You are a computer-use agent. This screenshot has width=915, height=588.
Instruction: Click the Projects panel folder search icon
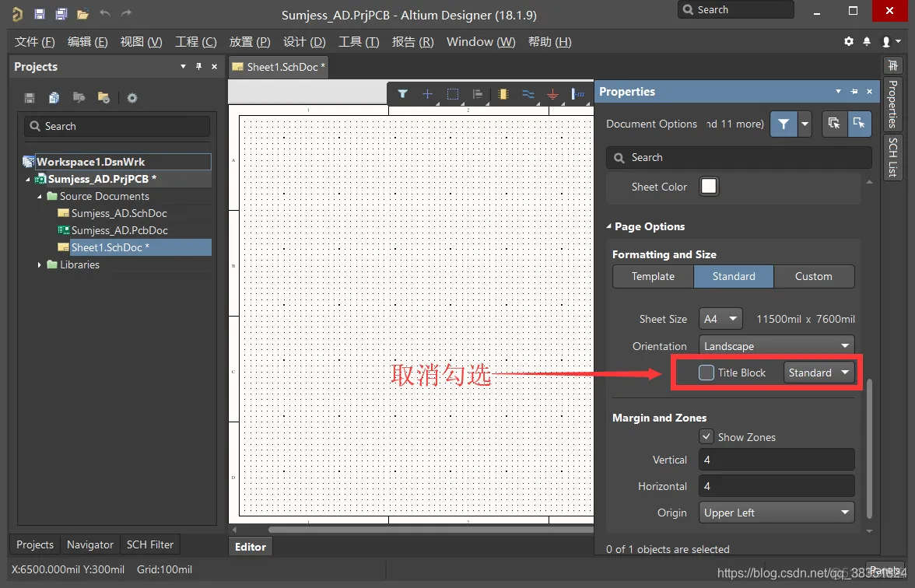(x=79, y=97)
